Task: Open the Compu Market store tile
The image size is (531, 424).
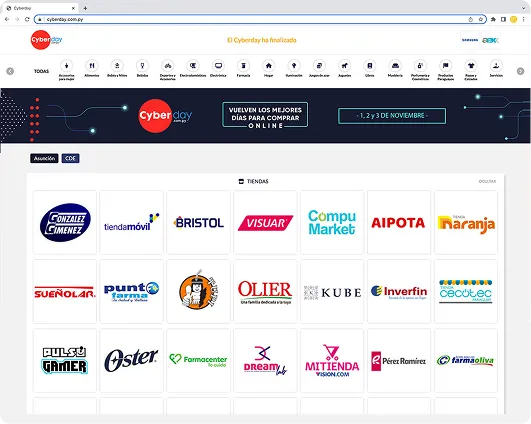Action: pyautogui.click(x=332, y=222)
